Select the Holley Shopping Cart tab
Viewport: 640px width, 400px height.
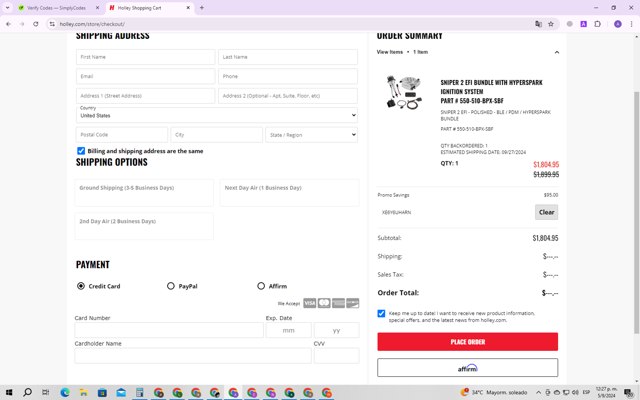(x=147, y=8)
